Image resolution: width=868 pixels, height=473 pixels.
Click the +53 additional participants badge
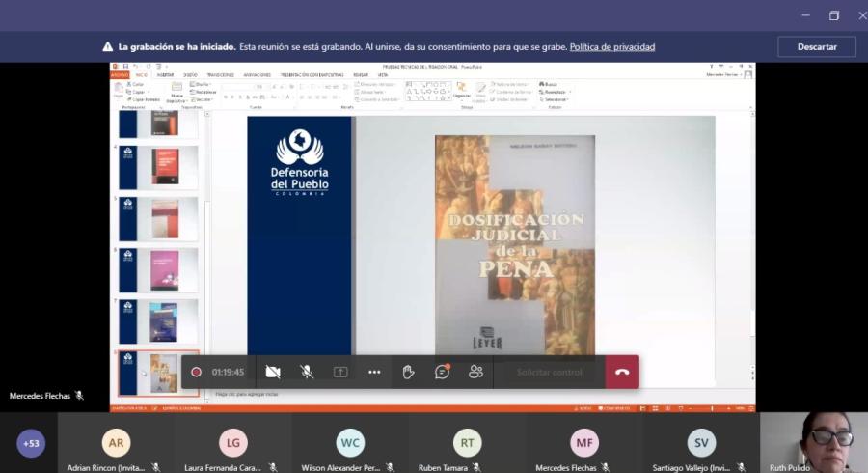[x=31, y=443]
